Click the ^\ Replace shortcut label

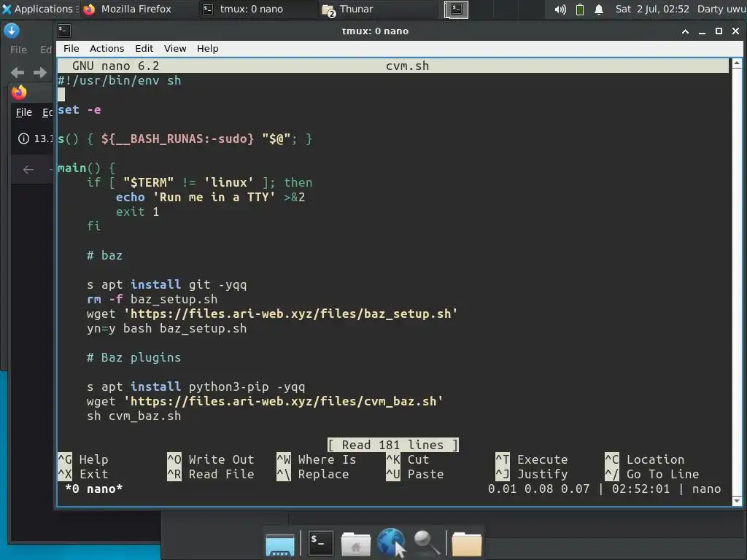point(313,474)
